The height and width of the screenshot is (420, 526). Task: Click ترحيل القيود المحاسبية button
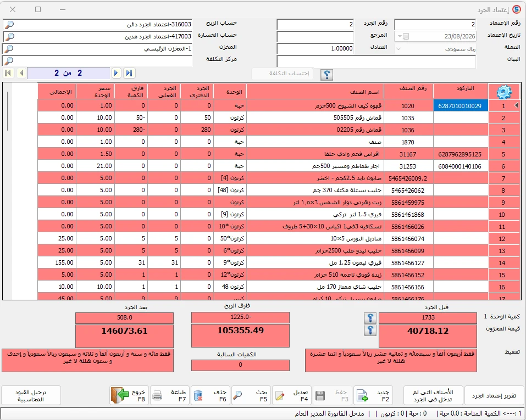click(x=31, y=395)
